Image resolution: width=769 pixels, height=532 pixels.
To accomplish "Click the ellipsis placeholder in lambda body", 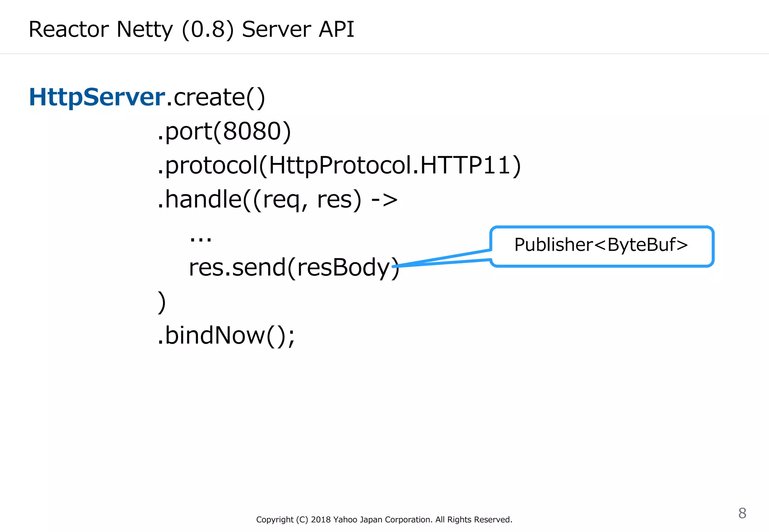I will coord(201,239).
